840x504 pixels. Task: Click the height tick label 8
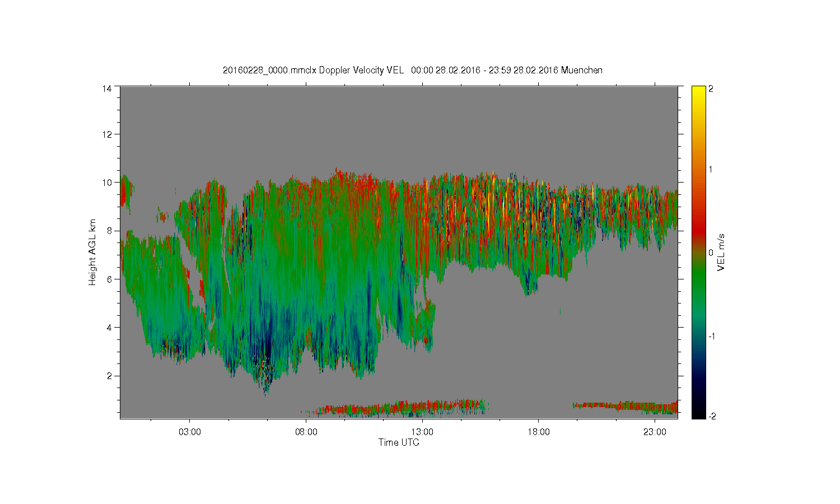(109, 231)
